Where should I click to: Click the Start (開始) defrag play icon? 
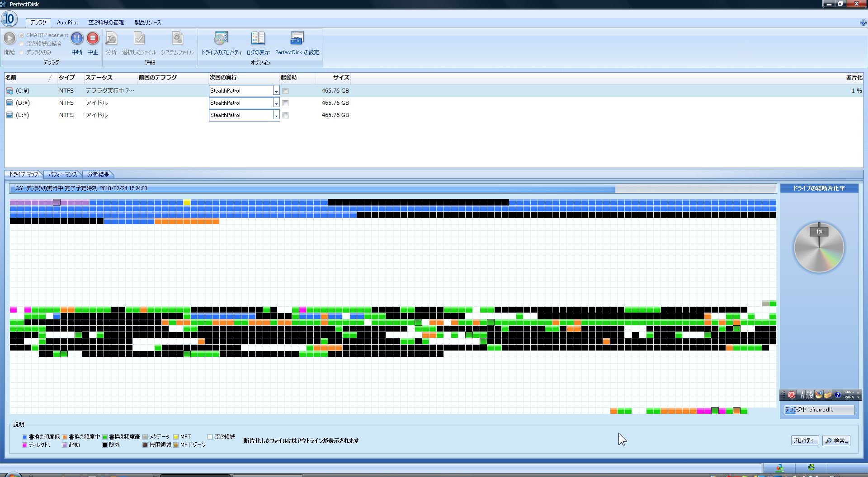click(x=9, y=38)
